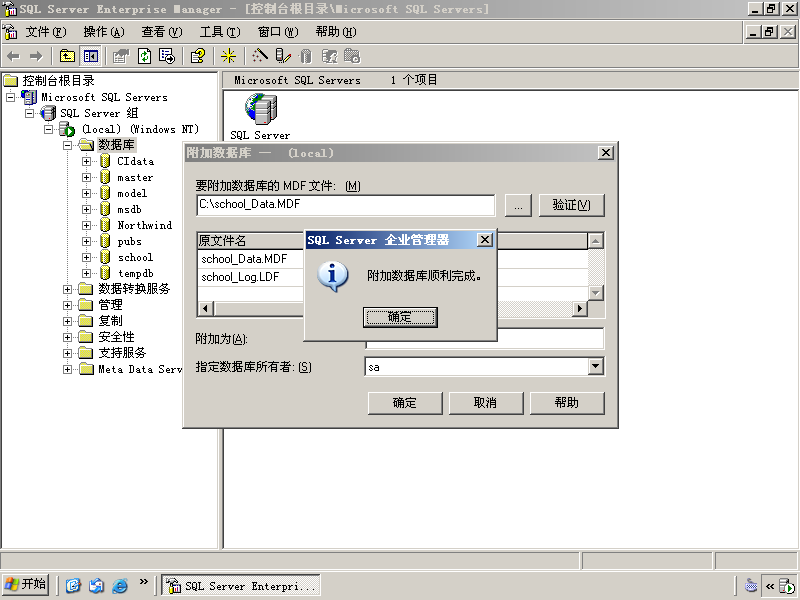Collapse the SQL Server 组 node
This screenshot has width=800, height=600.
pyautogui.click(x=30, y=113)
